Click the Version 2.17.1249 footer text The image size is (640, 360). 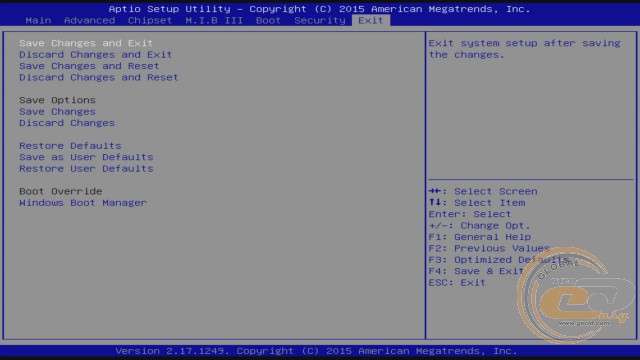tap(316, 351)
